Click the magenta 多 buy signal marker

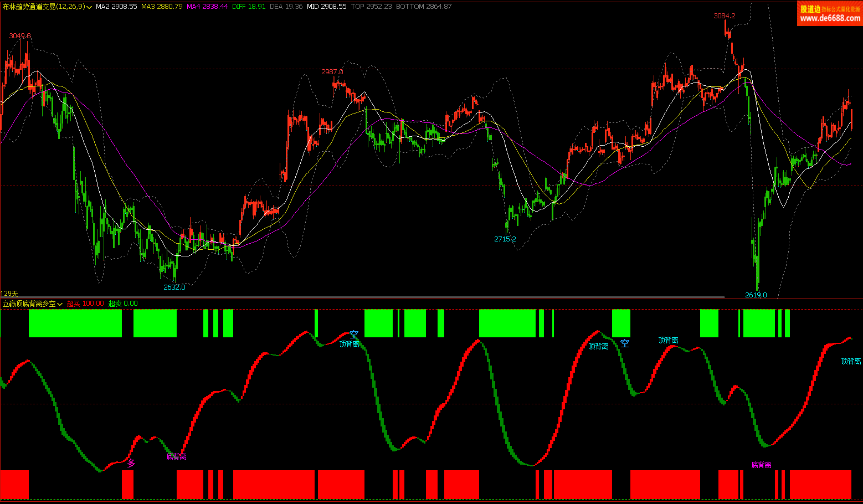click(131, 463)
